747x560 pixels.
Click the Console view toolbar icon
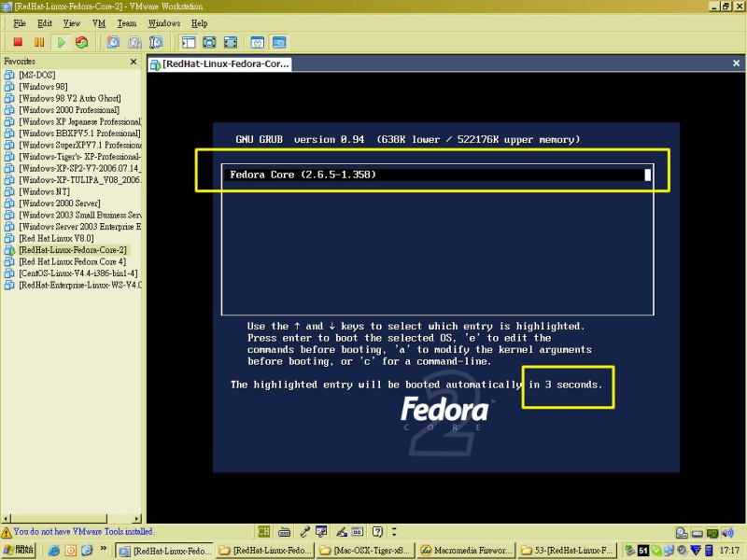click(279, 42)
